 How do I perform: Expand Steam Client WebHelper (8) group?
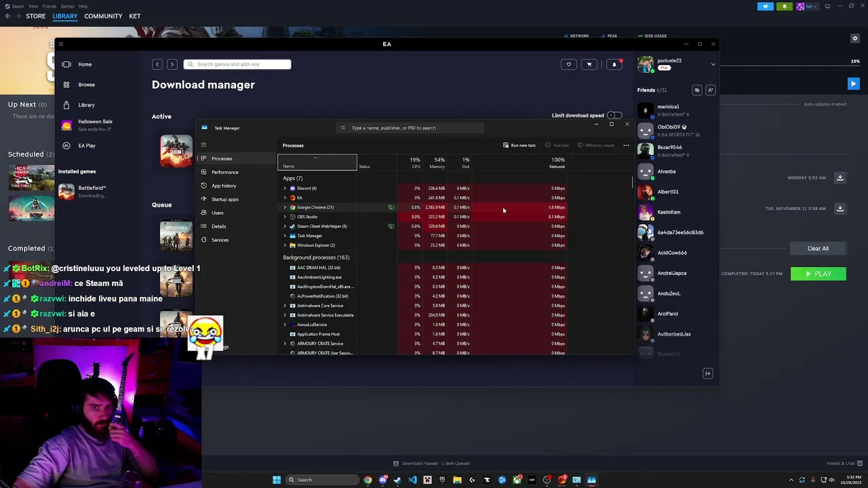coord(285,226)
